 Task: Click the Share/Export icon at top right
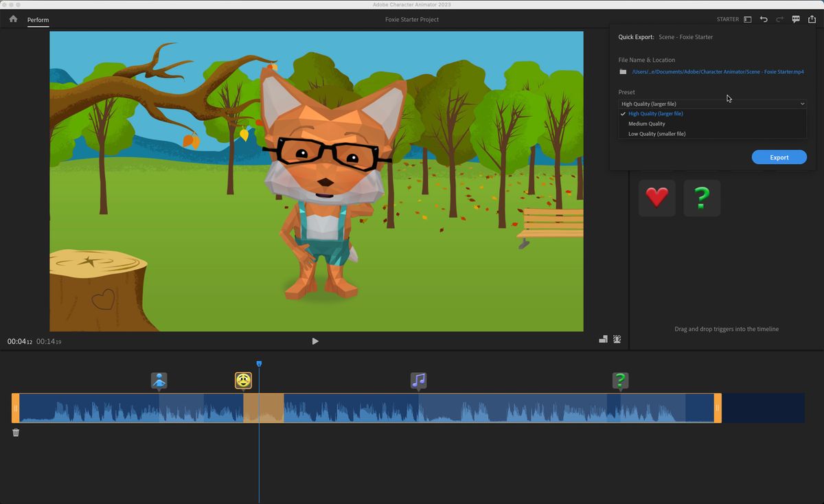point(812,19)
